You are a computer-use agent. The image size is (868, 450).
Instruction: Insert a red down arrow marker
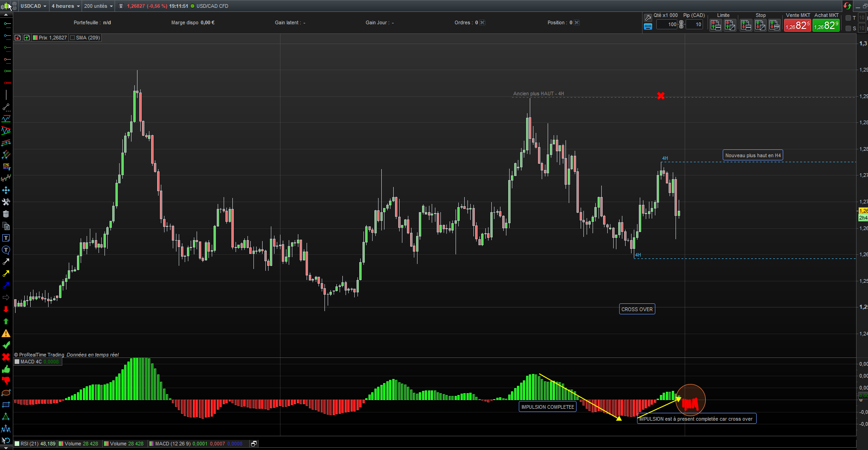(x=6, y=309)
